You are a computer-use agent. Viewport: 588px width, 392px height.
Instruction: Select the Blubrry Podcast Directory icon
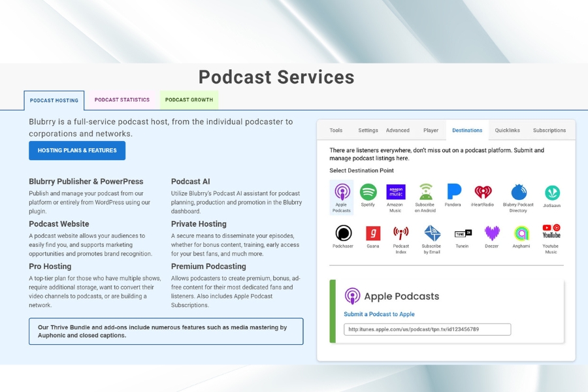(x=519, y=192)
